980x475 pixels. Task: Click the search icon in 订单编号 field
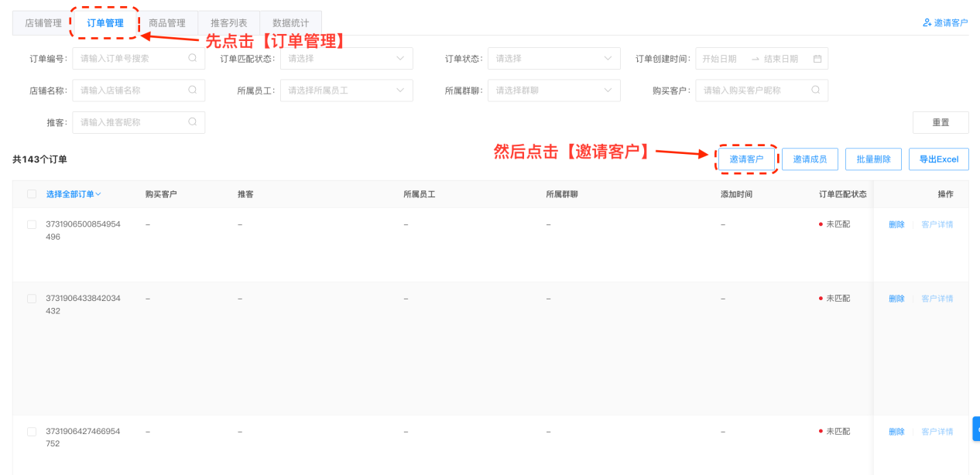(x=192, y=58)
